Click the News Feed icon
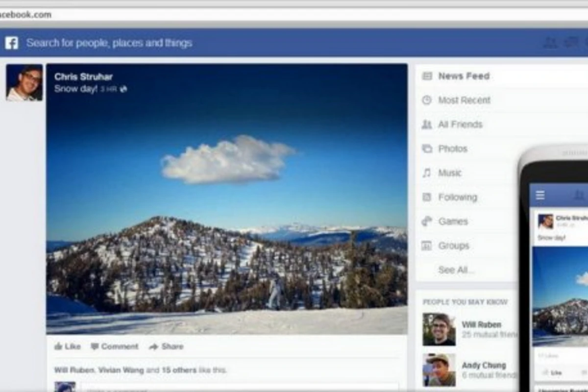Viewport: 588px width, 392px height. tap(427, 76)
